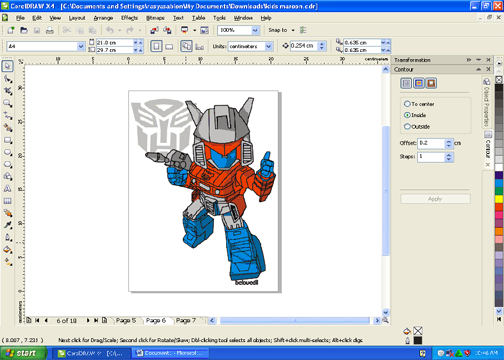504x360 pixels.
Task: Select the Freehand tool in toolbox
Action: (8, 115)
